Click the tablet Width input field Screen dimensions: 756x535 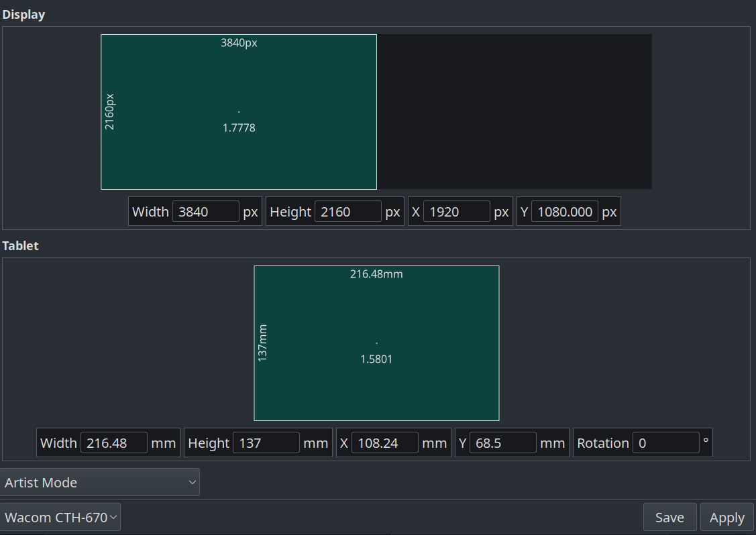coord(115,442)
